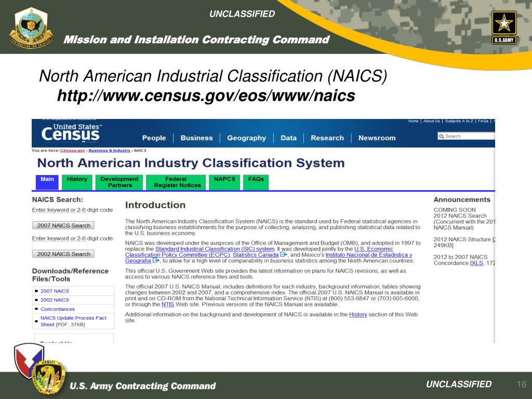Open the Research menu
The height and width of the screenshot is (399, 532).
pyautogui.click(x=327, y=138)
